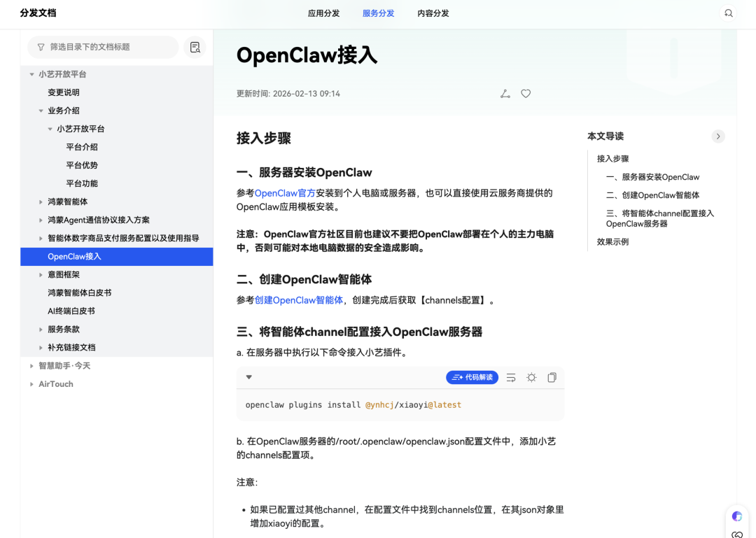Expand the 服务条款 tree node
The height and width of the screenshot is (538, 756).
[x=41, y=330]
